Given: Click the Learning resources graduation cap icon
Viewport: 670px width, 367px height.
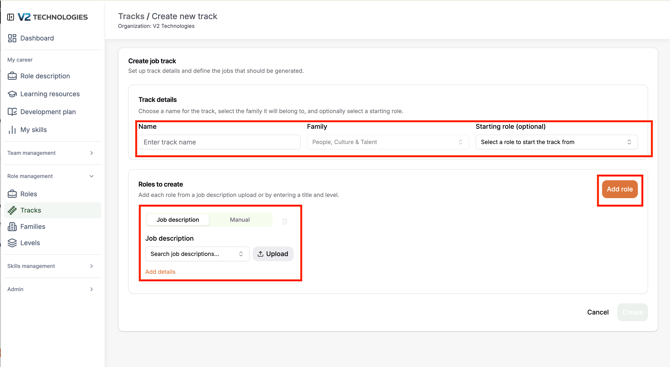Looking at the screenshot, I should point(12,94).
